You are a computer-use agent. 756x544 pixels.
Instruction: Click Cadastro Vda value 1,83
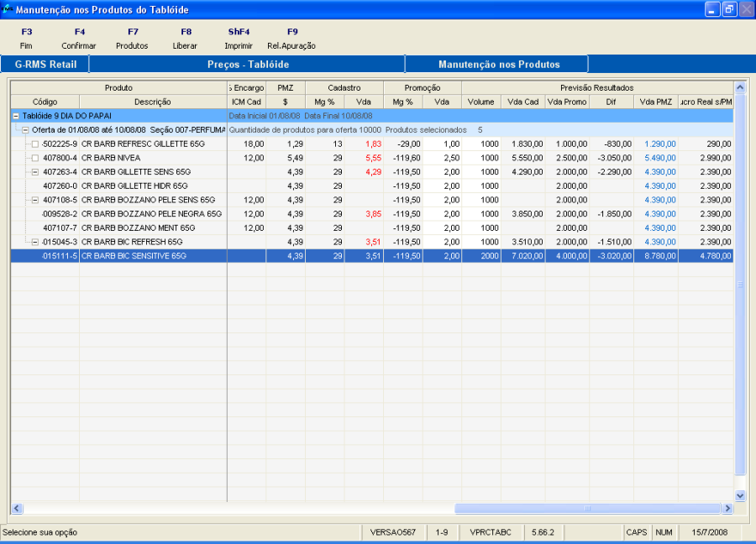pyautogui.click(x=373, y=144)
